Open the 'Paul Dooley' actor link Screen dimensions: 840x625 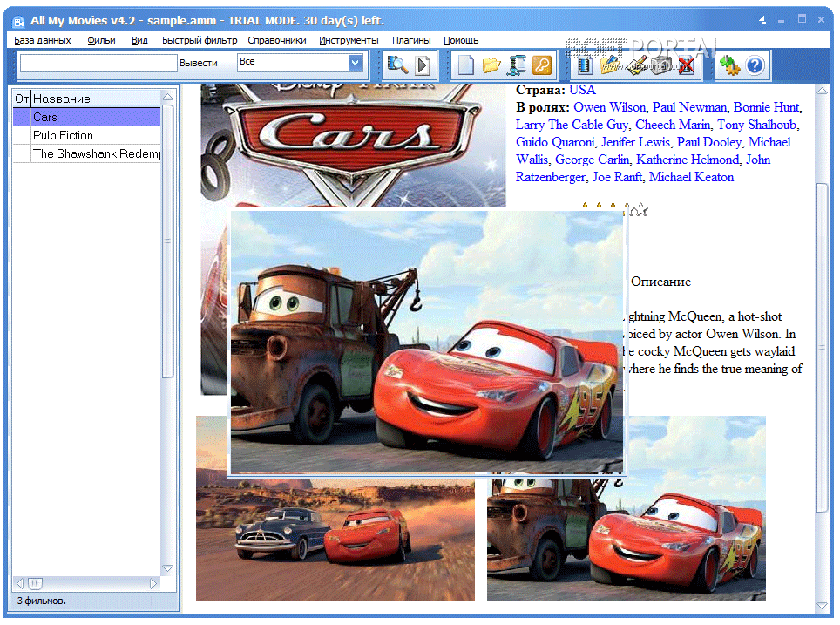point(708,142)
